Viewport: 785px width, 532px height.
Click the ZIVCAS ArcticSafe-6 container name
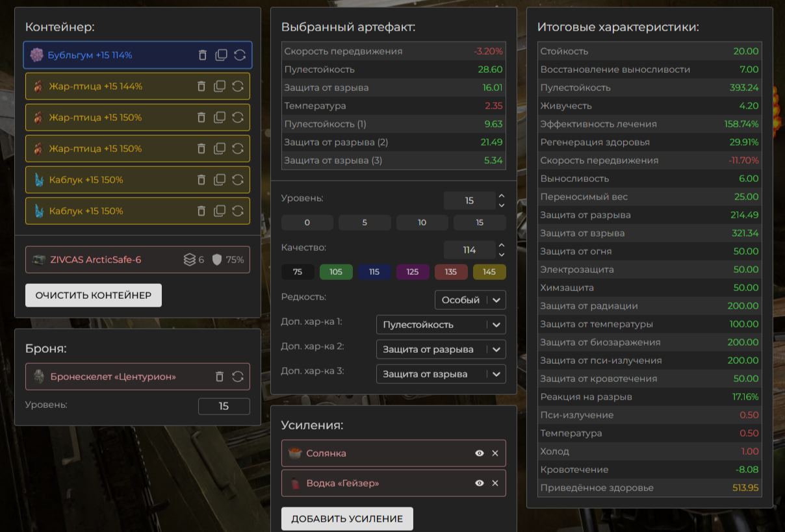tap(96, 260)
